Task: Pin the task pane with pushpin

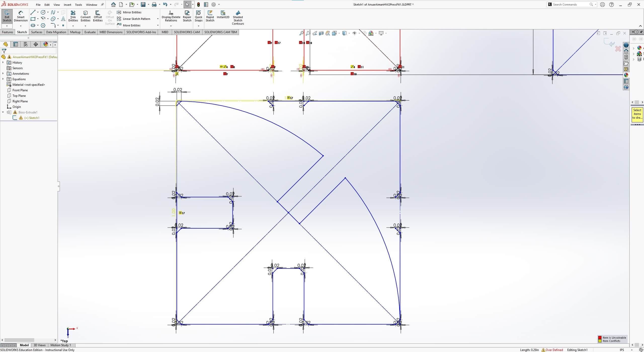Action: click(641, 32)
